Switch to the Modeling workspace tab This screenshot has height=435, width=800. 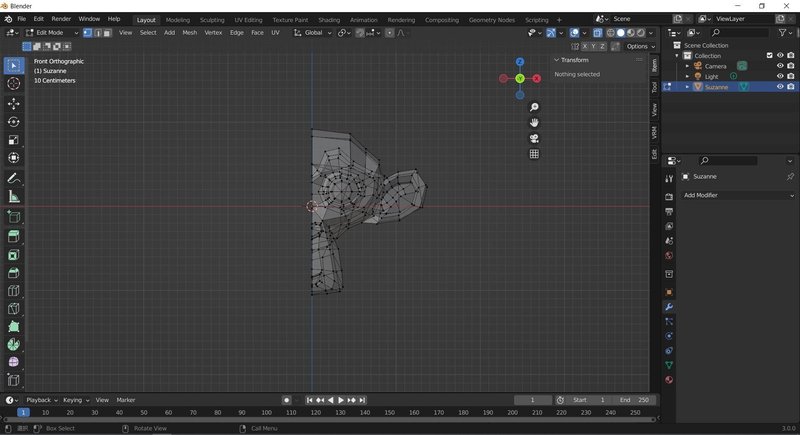(178, 20)
